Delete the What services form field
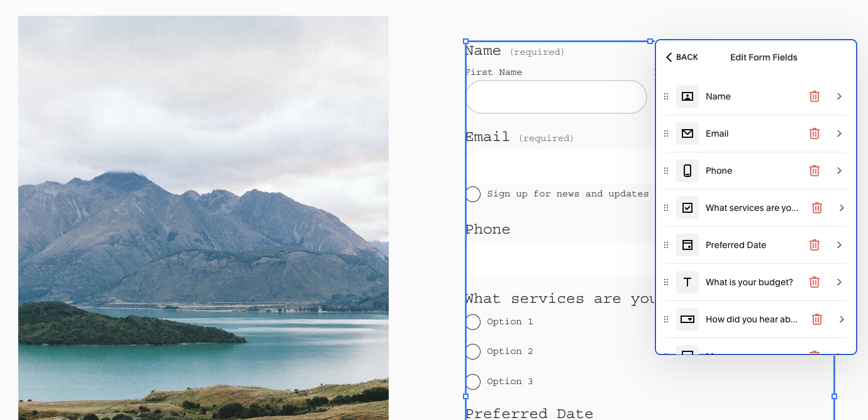 (817, 208)
